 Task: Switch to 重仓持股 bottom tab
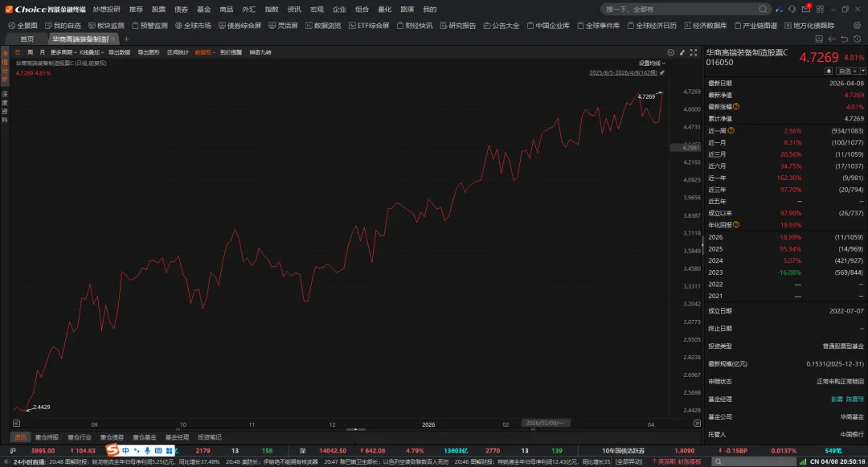pyautogui.click(x=47, y=437)
